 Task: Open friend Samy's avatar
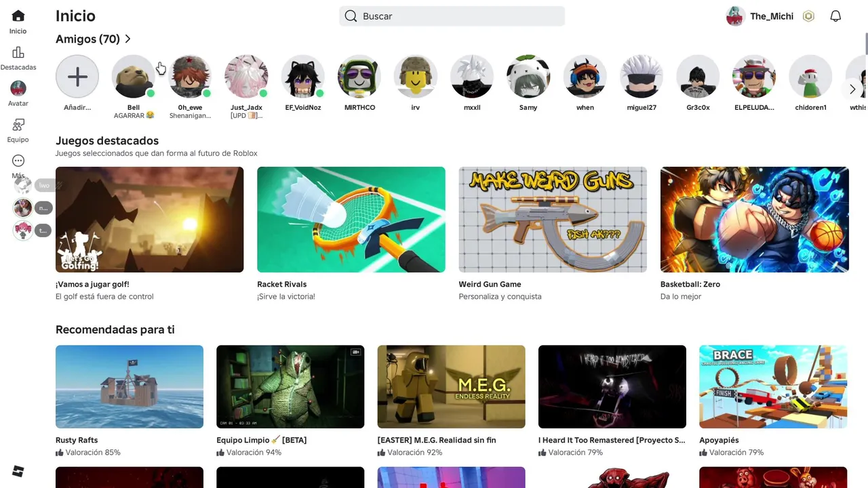(528, 77)
